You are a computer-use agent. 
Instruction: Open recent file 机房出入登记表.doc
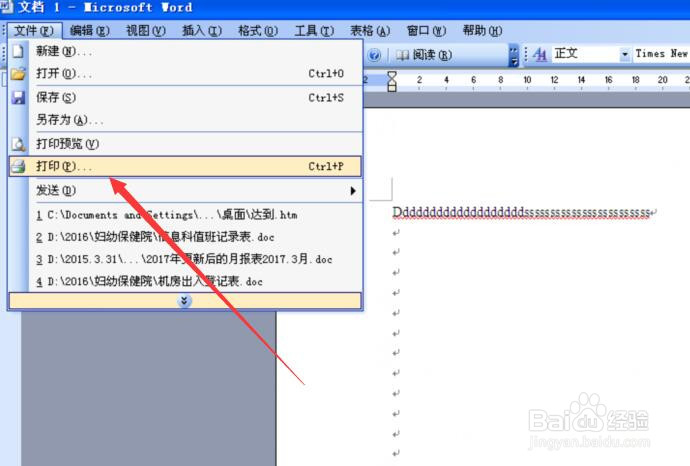tap(185, 281)
